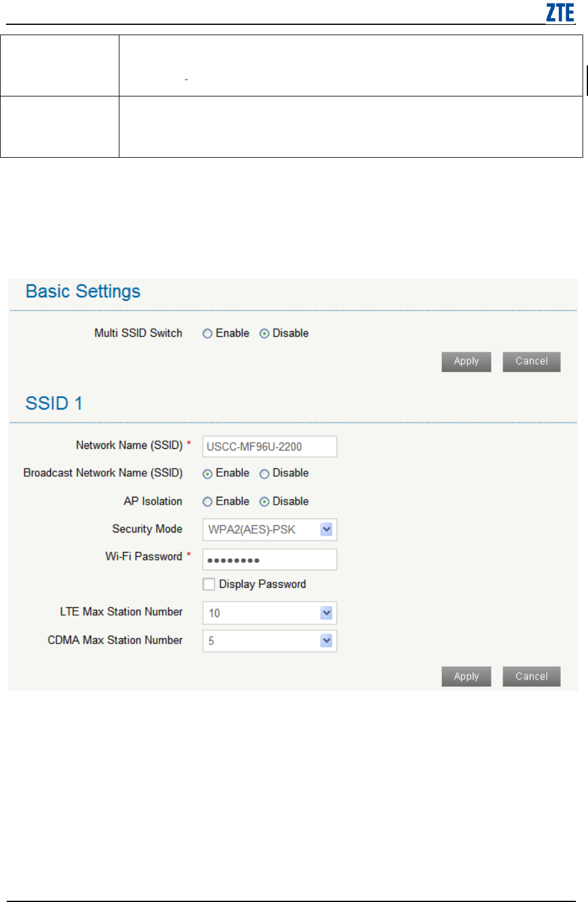Enable the Multi SSID Switch

click(x=207, y=334)
